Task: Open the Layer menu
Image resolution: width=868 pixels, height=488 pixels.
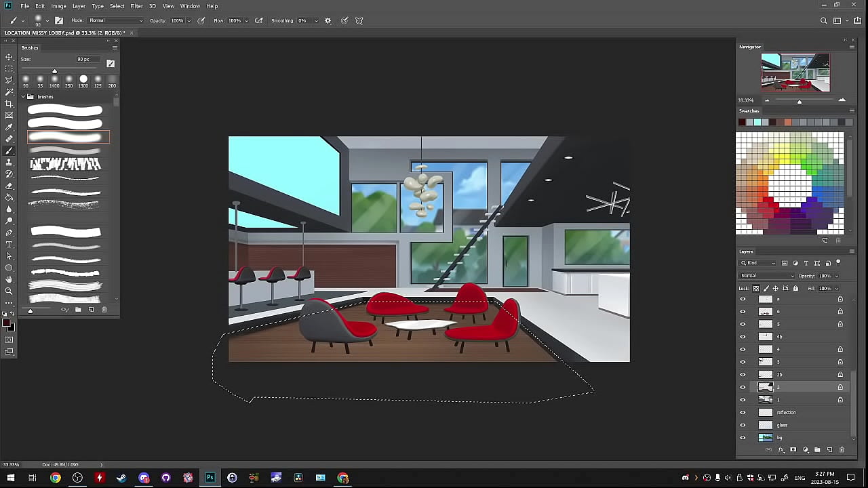Action: (x=79, y=6)
